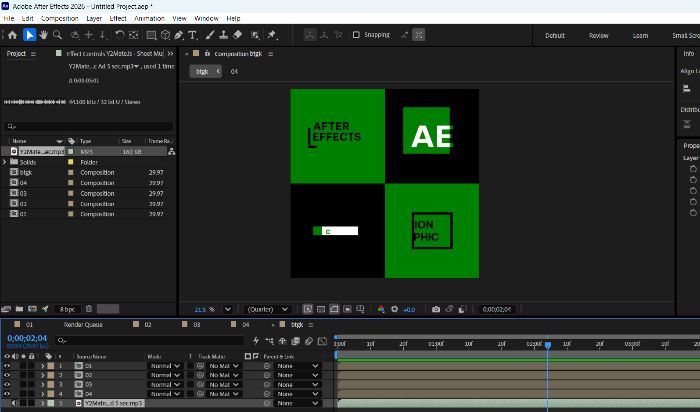The height and width of the screenshot is (412, 700).
Task: Open the new composition icon in Project panel
Action: point(32,308)
